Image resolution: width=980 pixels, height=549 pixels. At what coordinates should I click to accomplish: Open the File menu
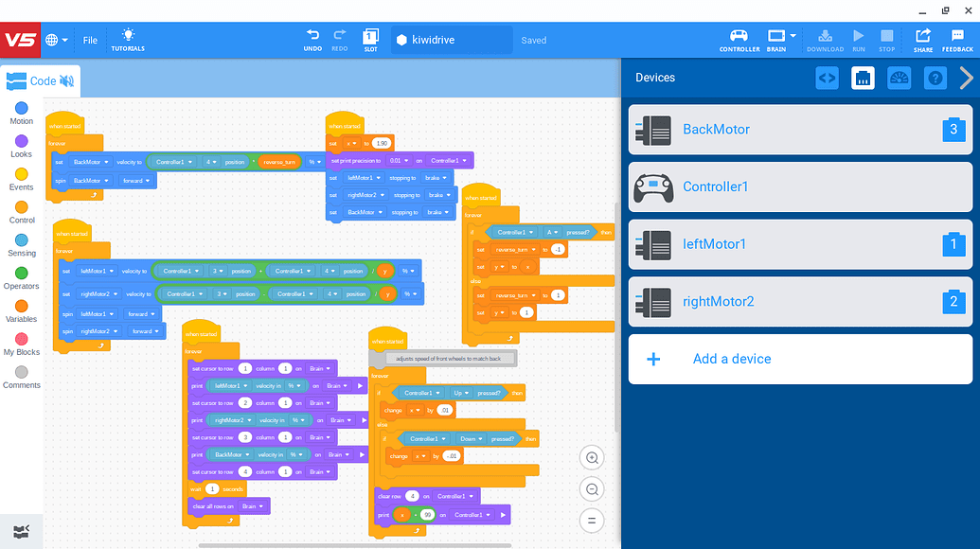[x=90, y=40]
